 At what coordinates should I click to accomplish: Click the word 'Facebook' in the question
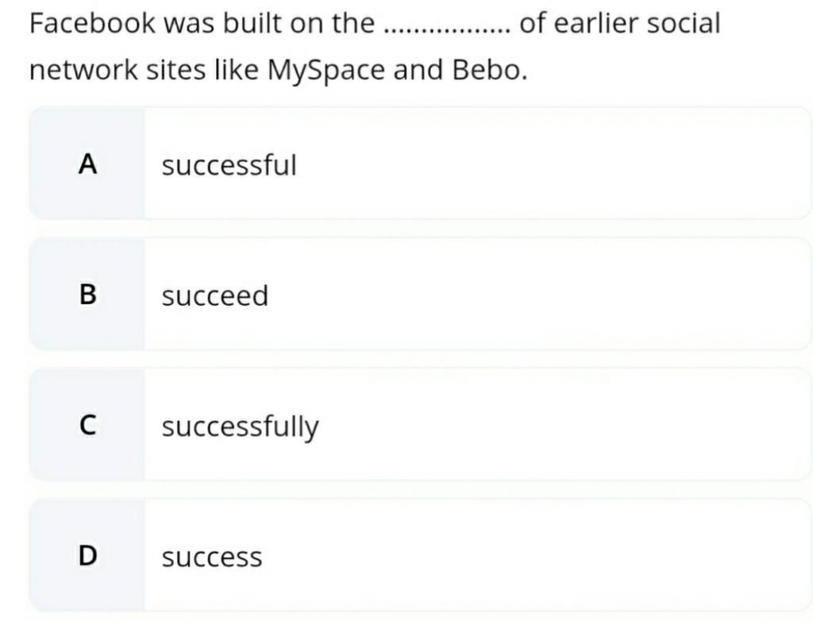pyautogui.click(x=92, y=23)
